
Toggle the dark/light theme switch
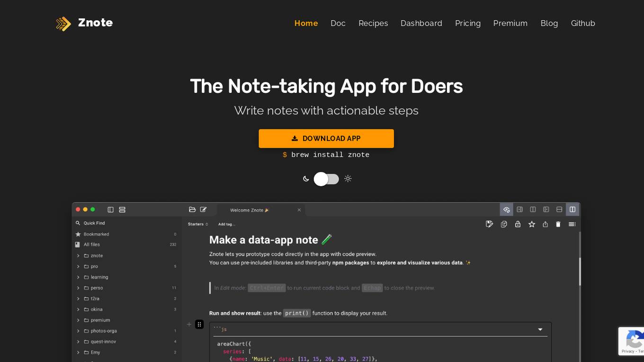click(x=326, y=179)
